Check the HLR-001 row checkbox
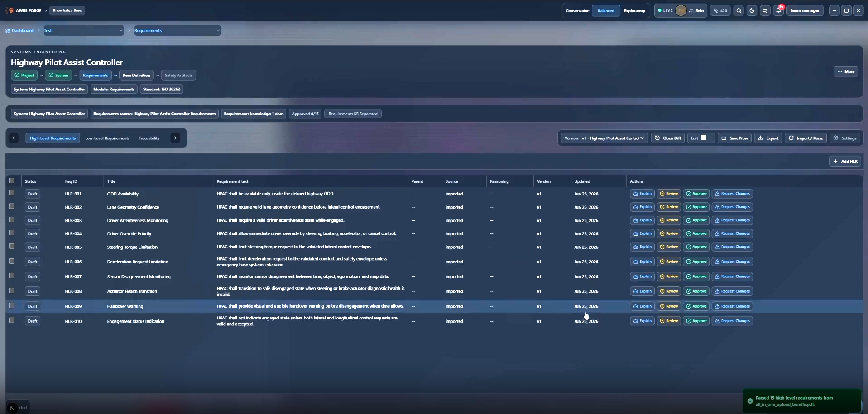Screen dimensions: 868x414 12,193
